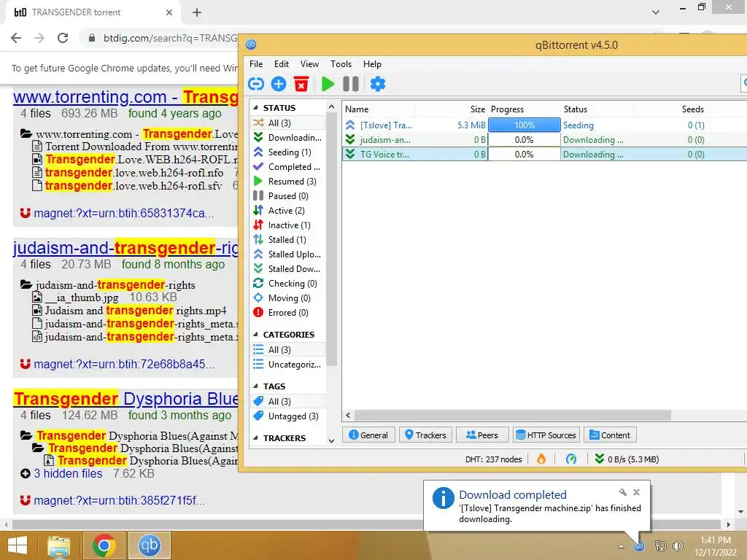Image resolution: width=747 pixels, height=560 pixels.
Task: Select the Inactive (1) status filter
Action: [x=287, y=225]
